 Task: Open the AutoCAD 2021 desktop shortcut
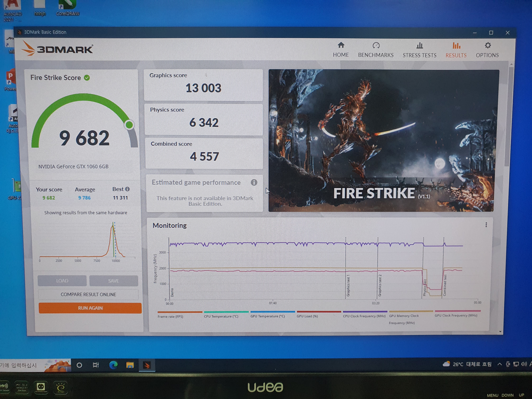click(13, 11)
